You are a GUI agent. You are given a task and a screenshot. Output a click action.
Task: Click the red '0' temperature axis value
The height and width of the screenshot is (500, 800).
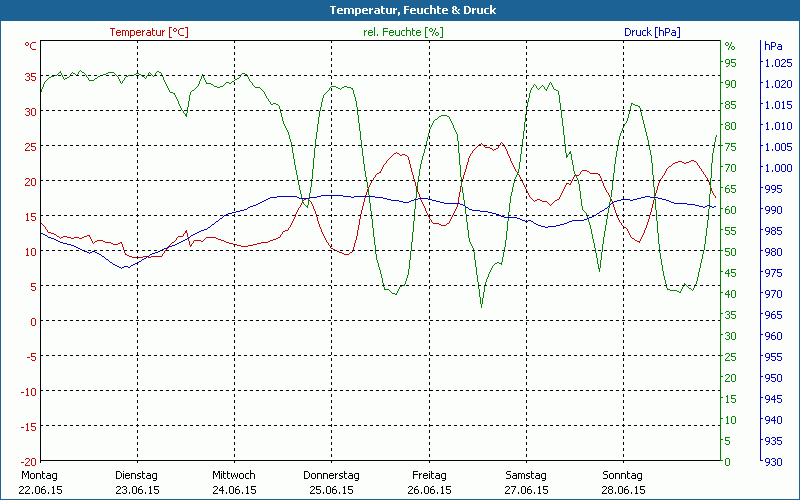(x=34, y=322)
